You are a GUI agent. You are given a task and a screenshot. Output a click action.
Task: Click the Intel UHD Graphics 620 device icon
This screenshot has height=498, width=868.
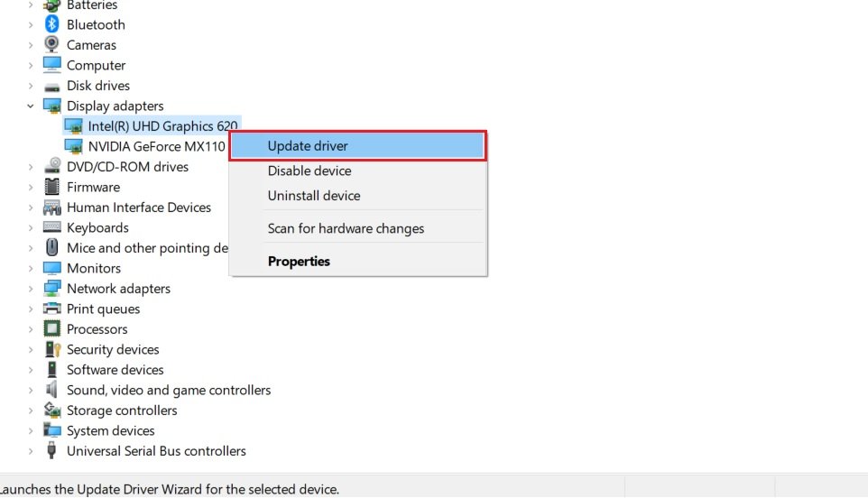tap(73, 126)
